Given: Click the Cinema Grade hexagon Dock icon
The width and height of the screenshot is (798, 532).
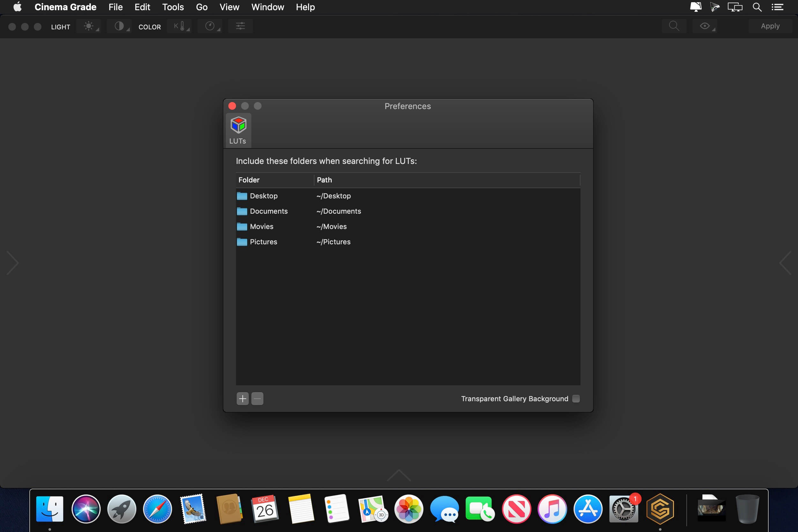Looking at the screenshot, I should pyautogui.click(x=660, y=509).
